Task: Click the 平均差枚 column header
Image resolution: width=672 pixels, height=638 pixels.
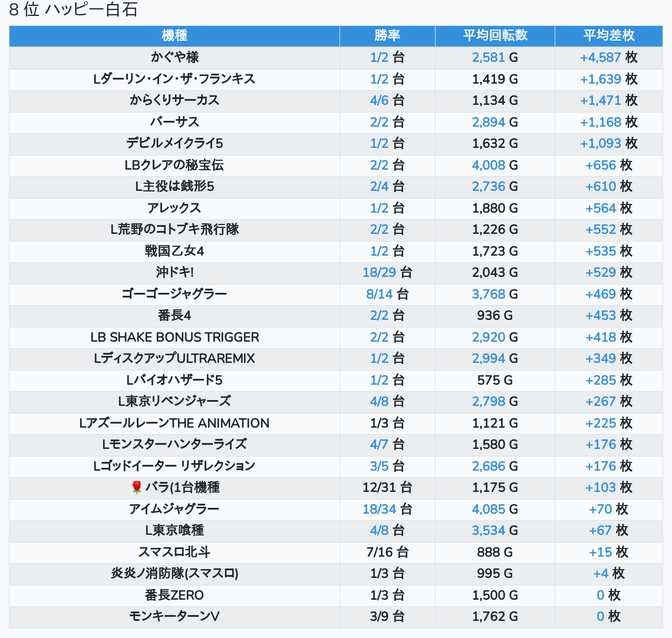Action: [x=608, y=35]
